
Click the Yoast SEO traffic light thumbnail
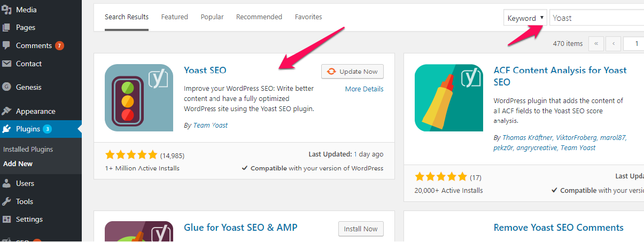coord(139,98)
